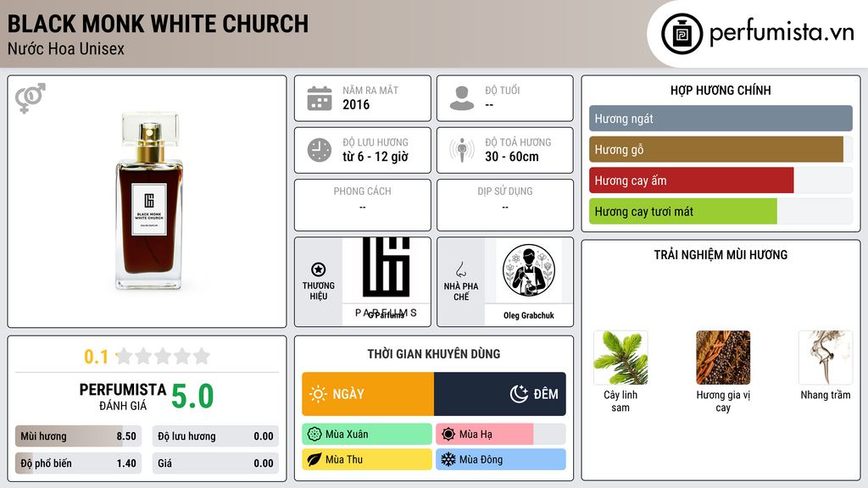
Task: Click the calendar icon for release year
Action: [x=320, y=98]
